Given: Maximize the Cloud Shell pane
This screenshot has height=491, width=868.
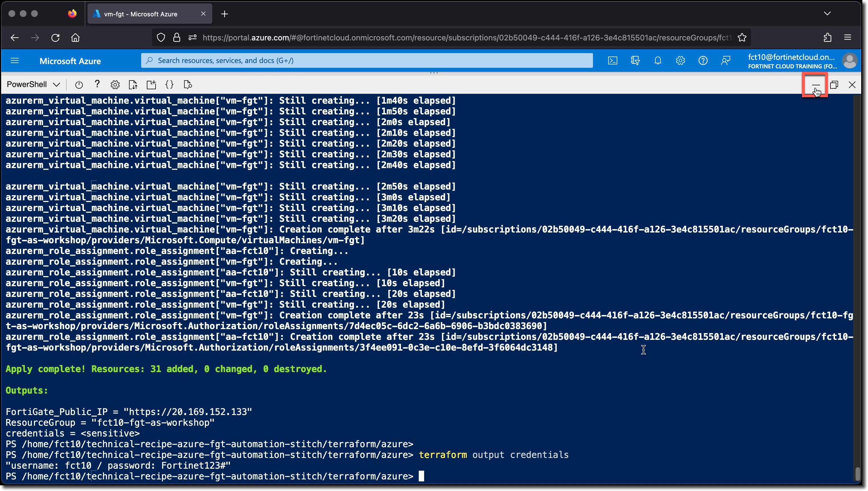Looking at the screenshot, I should (834, 85).
